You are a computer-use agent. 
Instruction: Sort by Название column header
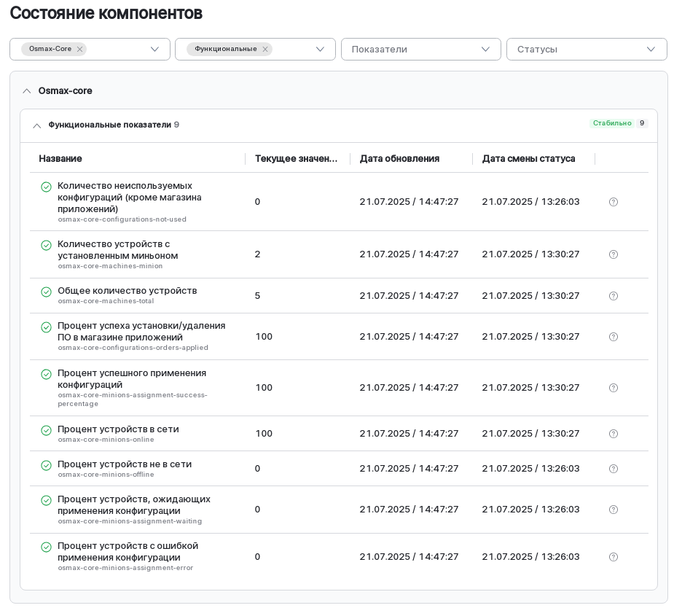(60, 158)
